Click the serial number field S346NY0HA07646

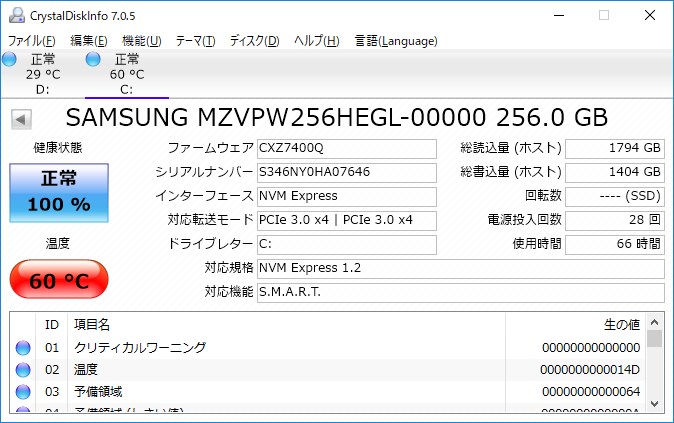pos(347,173)
